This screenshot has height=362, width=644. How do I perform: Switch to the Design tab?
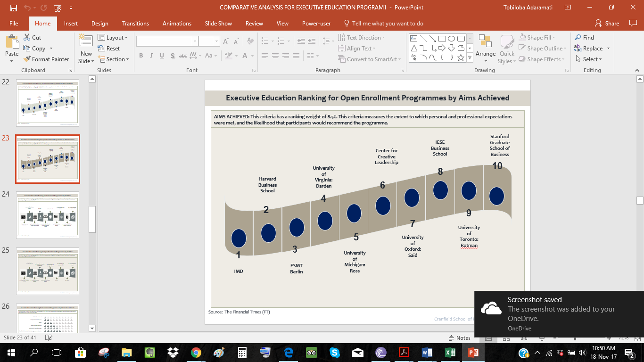click(x=100, y=24)
